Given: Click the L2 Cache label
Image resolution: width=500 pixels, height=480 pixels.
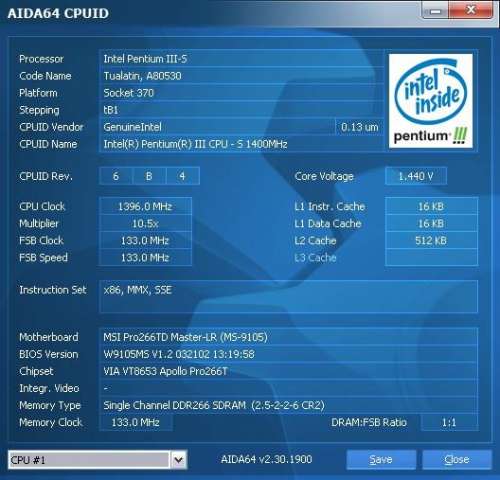Looking at the screenshot, I should point(315,240).
